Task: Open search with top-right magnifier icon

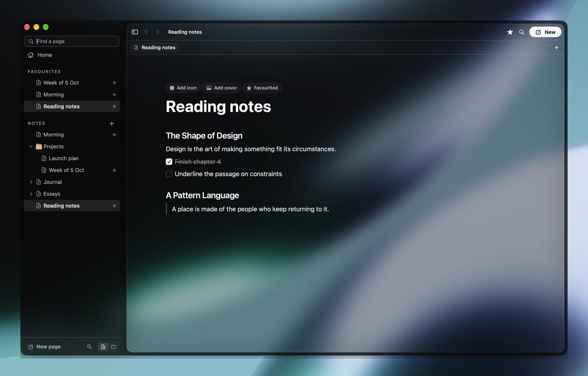Action: coord(522,32)
